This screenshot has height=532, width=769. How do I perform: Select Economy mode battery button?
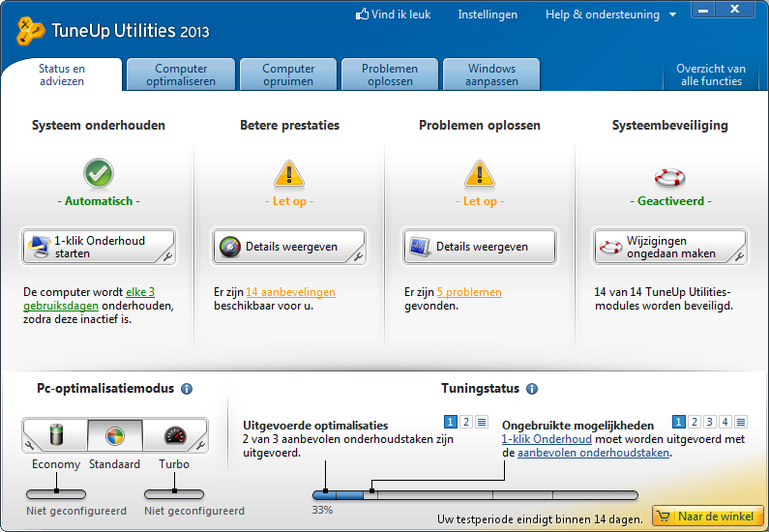pyautogui.click(x=55, y=435)
